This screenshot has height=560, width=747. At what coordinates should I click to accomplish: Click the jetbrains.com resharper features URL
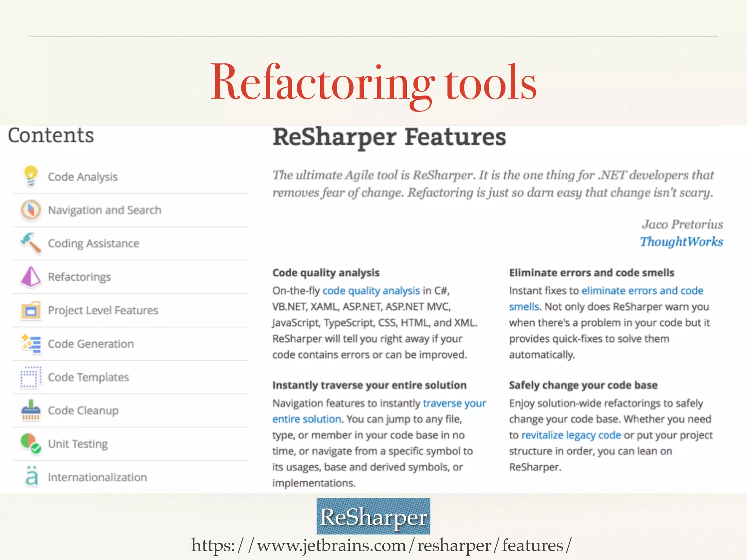382,545
